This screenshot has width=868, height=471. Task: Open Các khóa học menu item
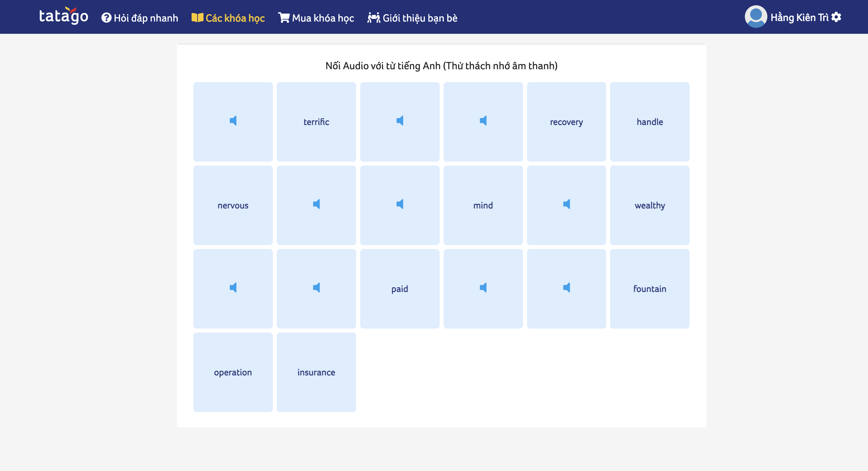point(228,18)
